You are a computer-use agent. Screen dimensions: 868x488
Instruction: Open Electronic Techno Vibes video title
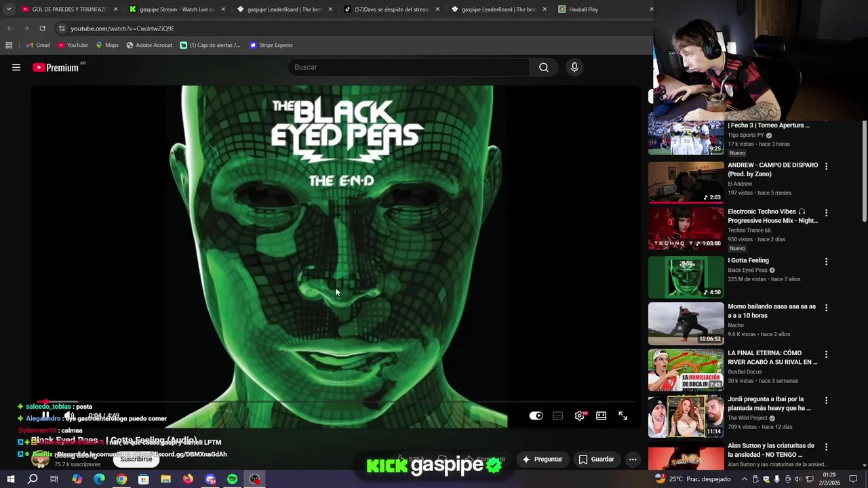pos(772,216)
